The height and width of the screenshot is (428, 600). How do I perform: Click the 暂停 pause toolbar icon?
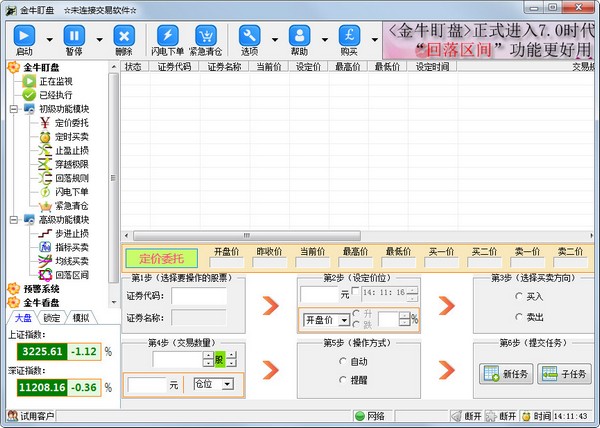tap(74, 36)
